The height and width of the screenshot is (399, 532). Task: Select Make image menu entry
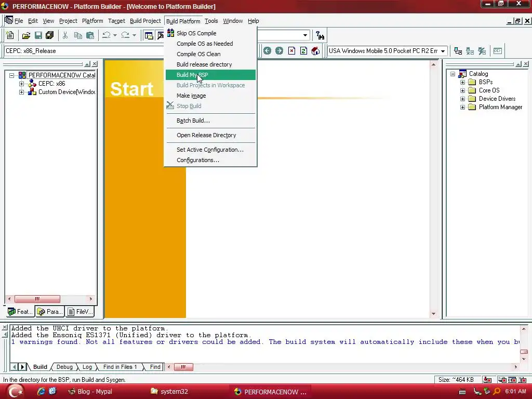(210, 96)
